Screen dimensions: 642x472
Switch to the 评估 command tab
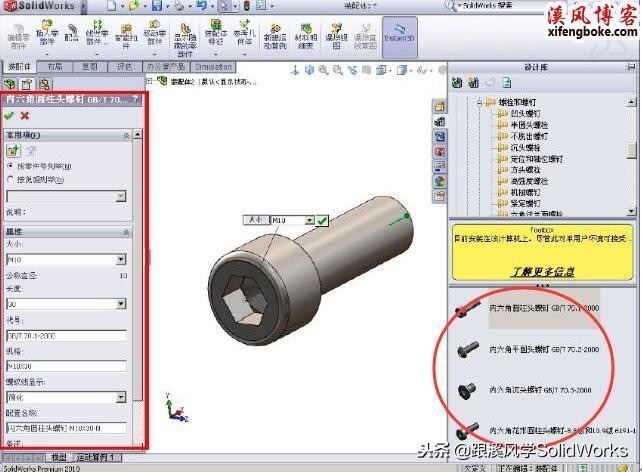coord(124,66)
